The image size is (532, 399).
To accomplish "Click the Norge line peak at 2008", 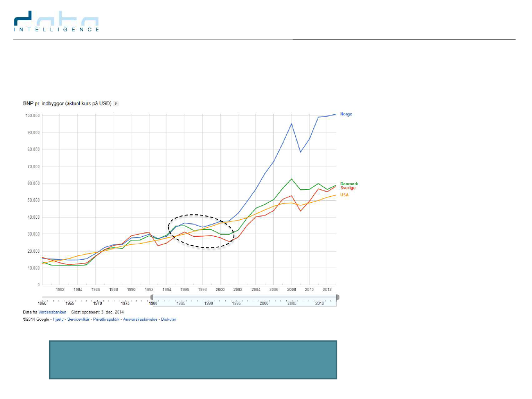I will 292,123.
